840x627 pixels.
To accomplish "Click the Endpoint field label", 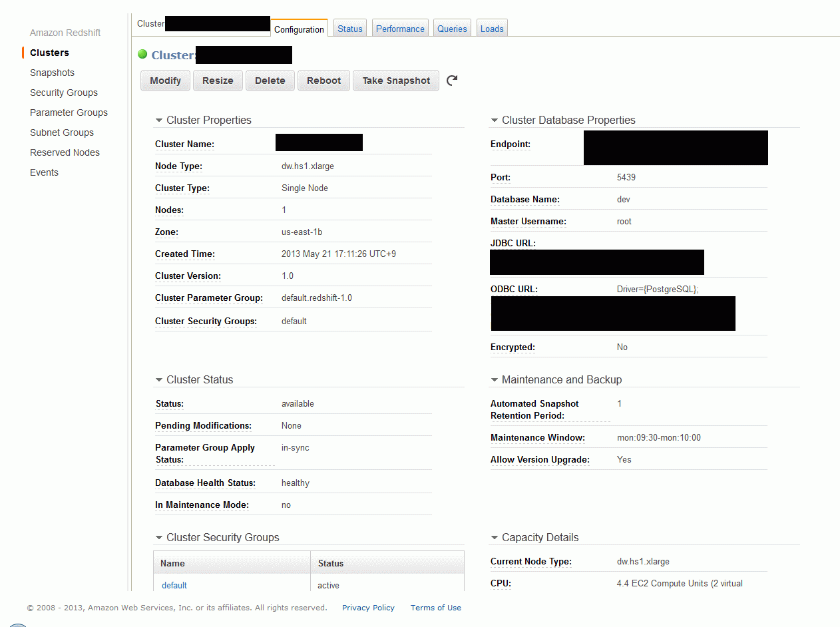I will 511,144.
